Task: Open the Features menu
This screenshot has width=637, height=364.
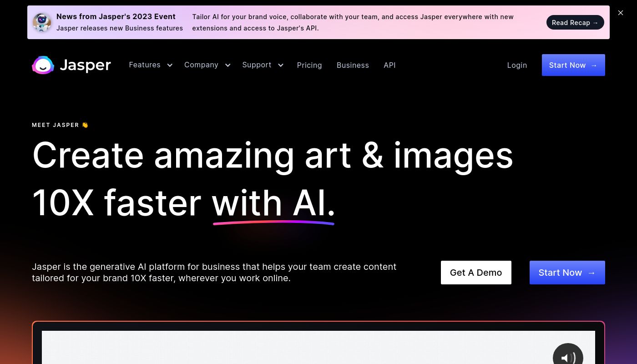Action: [145, 65]
